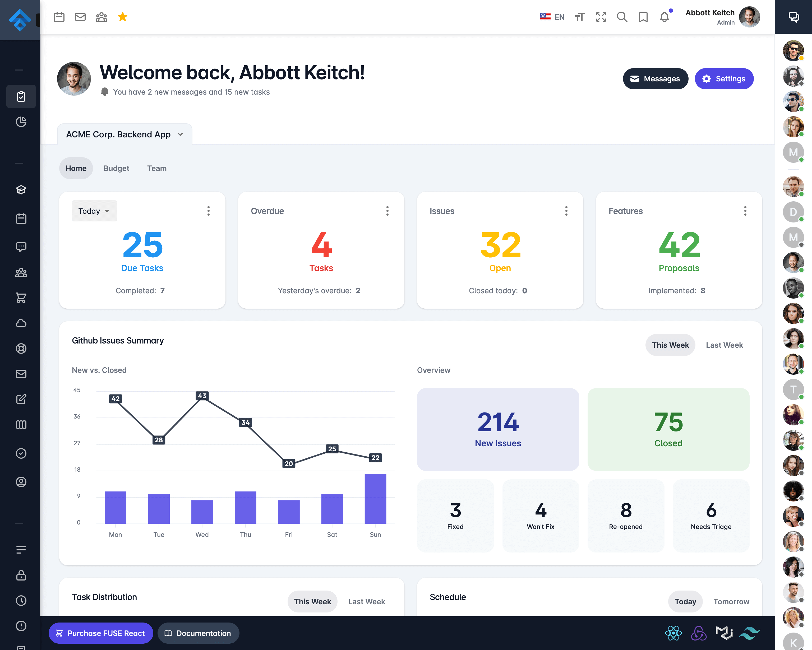Click the Fuse logo at top left

pyautogui.click(x=20, y=20)
